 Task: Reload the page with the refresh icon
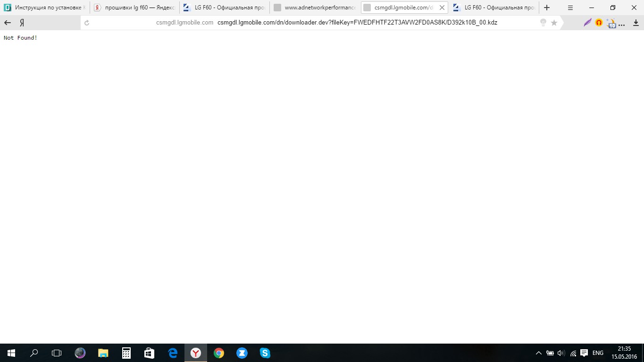tap(86, 23)
